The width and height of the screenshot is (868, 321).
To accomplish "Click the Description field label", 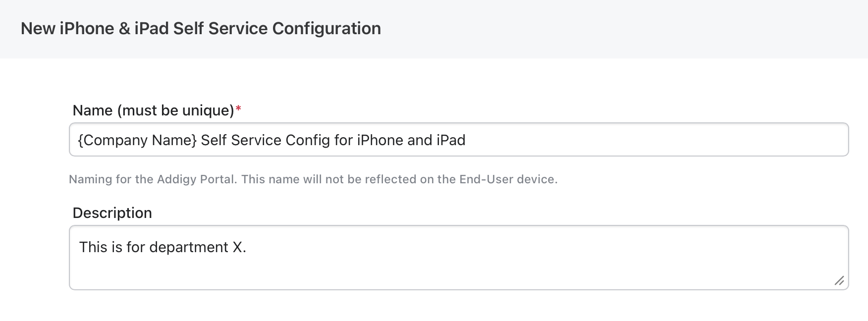I will 112,213.
